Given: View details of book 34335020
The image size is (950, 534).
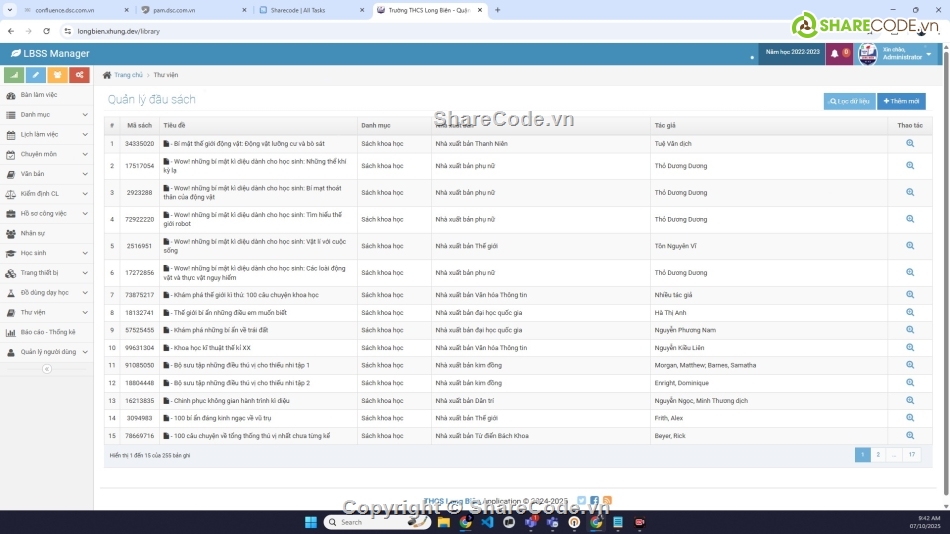Looking at the screenshot, I should click(910, 144).
